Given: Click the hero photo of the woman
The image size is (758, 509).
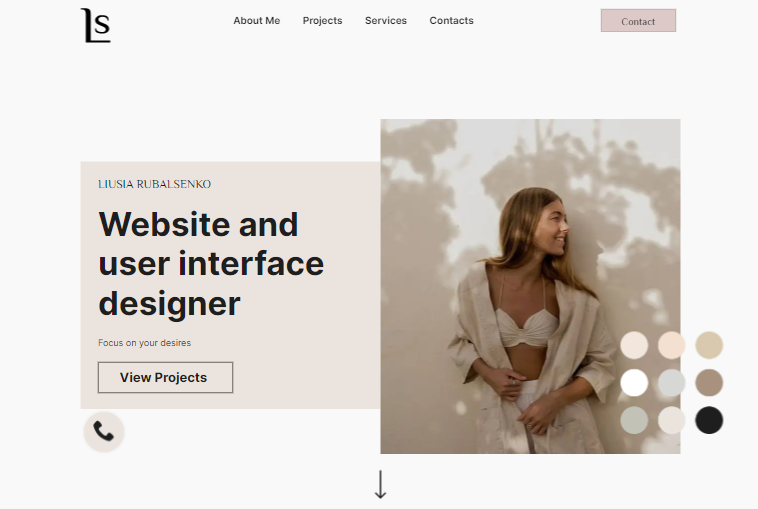Looking at the screenshot, I should pyautogui.click(x=530, y=287).
